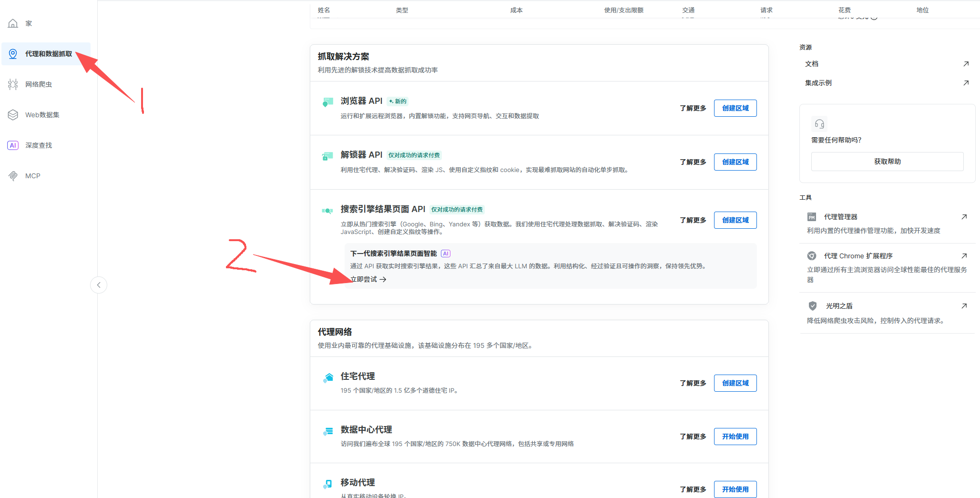Open 代理 Chrome 扩展程序 tool
The image size is (980, 498).
(812, 255)
